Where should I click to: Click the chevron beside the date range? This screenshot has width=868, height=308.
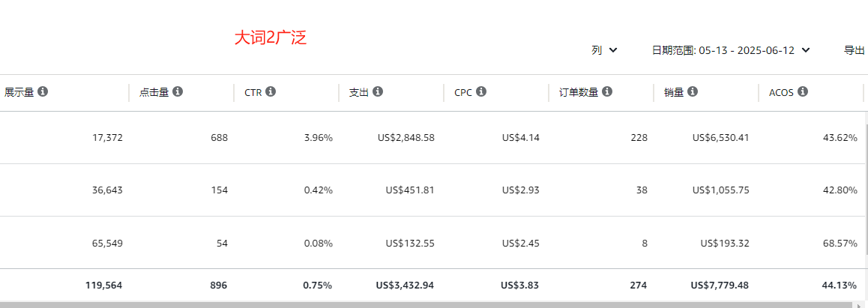(806, 50)
